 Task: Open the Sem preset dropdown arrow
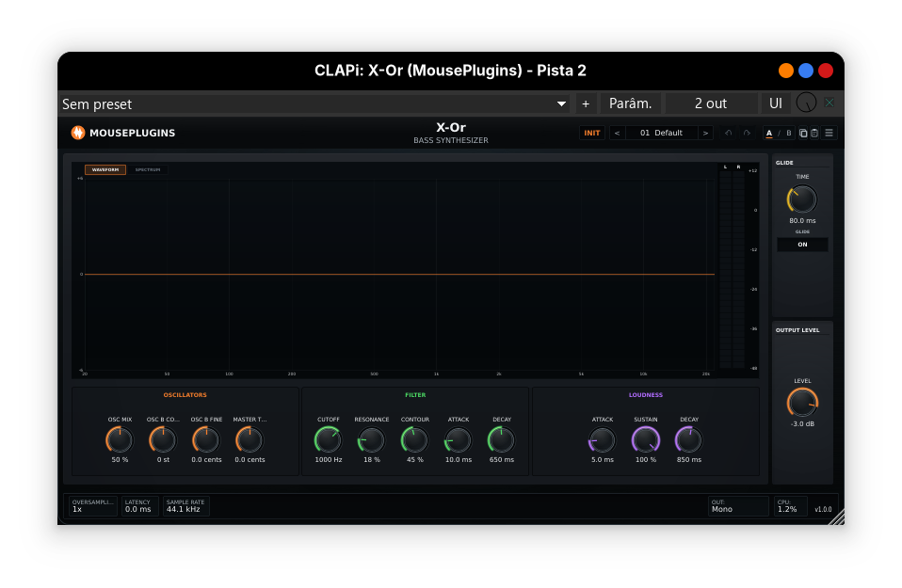coord(561,104)
